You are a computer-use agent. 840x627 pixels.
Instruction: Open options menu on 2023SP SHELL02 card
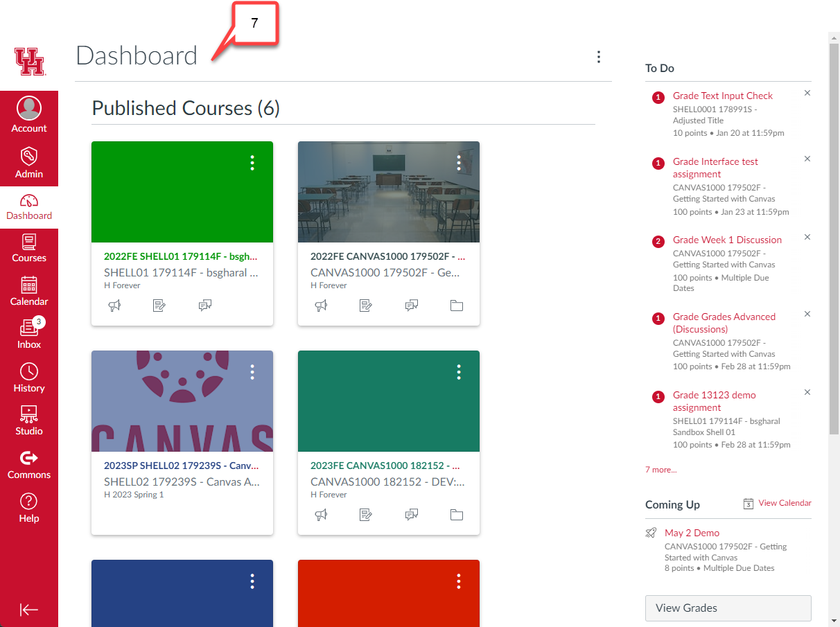tap(252, 372)
